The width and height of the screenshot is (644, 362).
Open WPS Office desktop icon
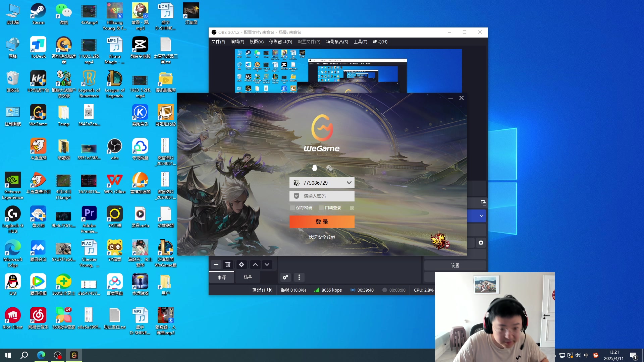tap(115, 183)
